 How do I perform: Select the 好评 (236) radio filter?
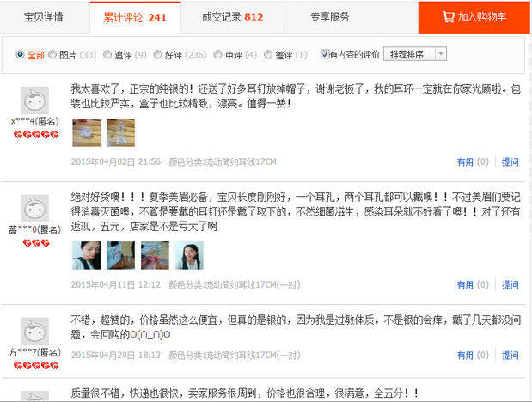(x=157, y=54)
